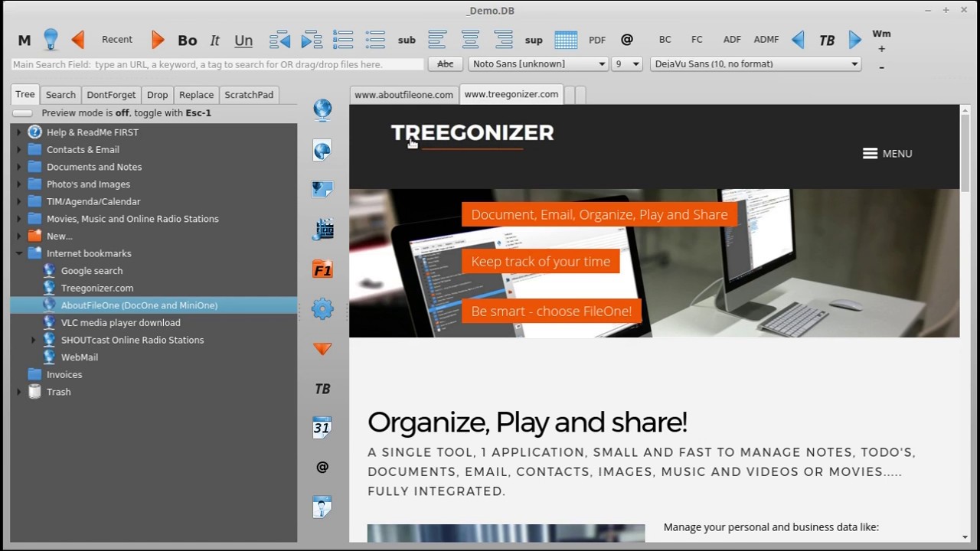The height and width of the screenshot is (551, 980).
Task: Click the orange left arrow beside Recent
Action: [x=77, y=39]
